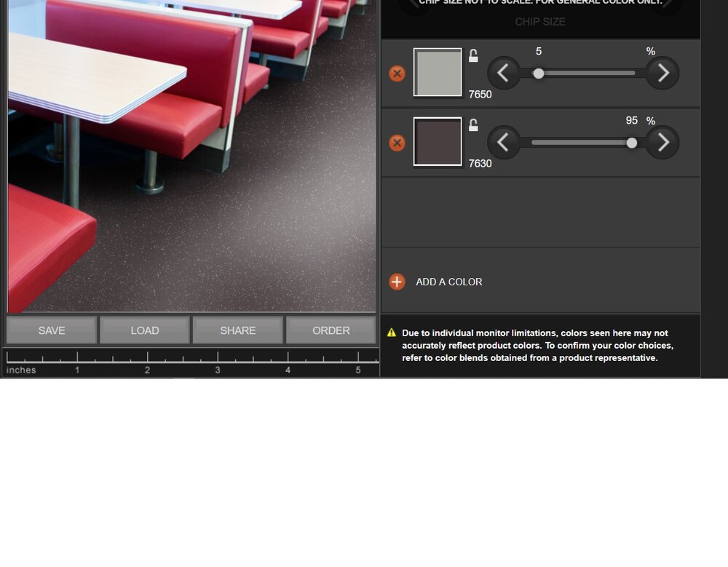Share the color blend
The width and height of the screenshot is (728, 567).
238,330
